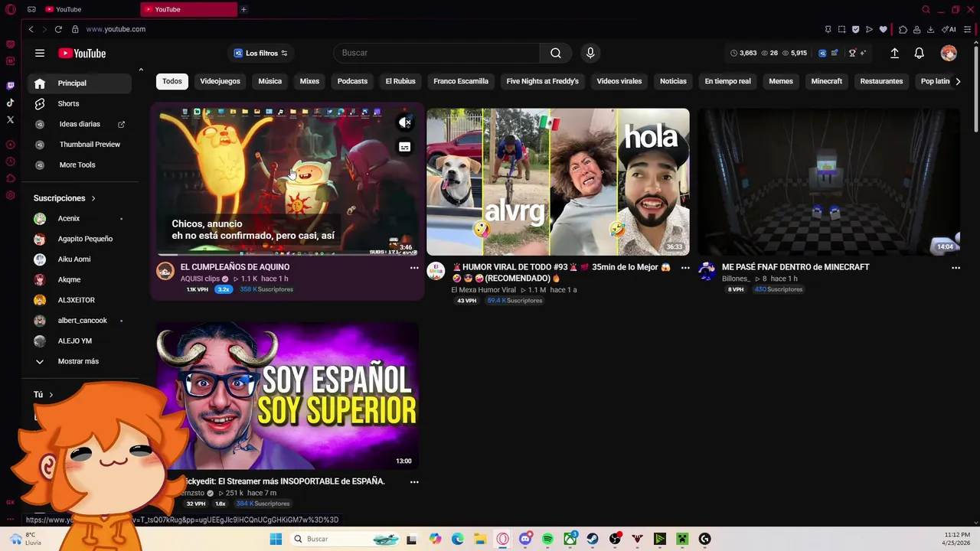The image size is (980, 551).
Task: Click the YouTube search input field
Action: click(x=436, y=53)
